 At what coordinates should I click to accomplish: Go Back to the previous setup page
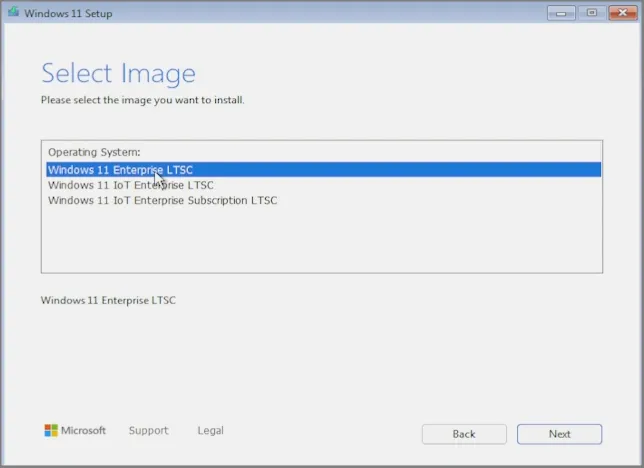(464, 434)
